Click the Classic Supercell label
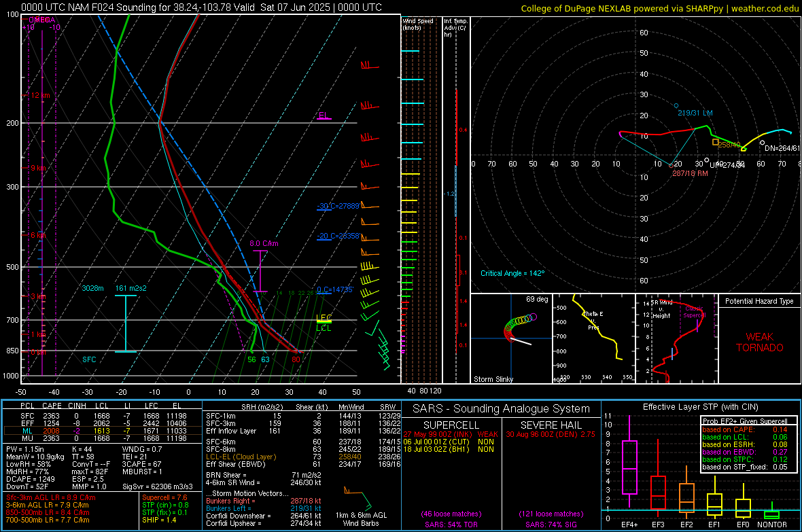The image size is (802, 532). coord(695,312)
